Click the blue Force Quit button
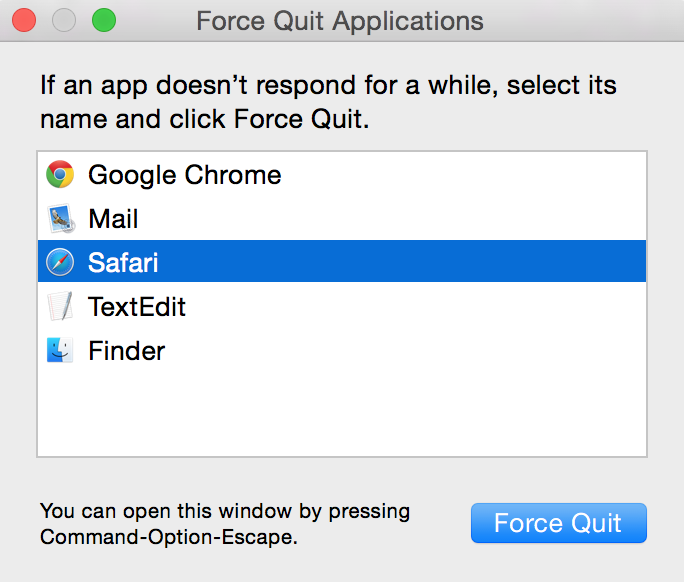 [559, 523]
